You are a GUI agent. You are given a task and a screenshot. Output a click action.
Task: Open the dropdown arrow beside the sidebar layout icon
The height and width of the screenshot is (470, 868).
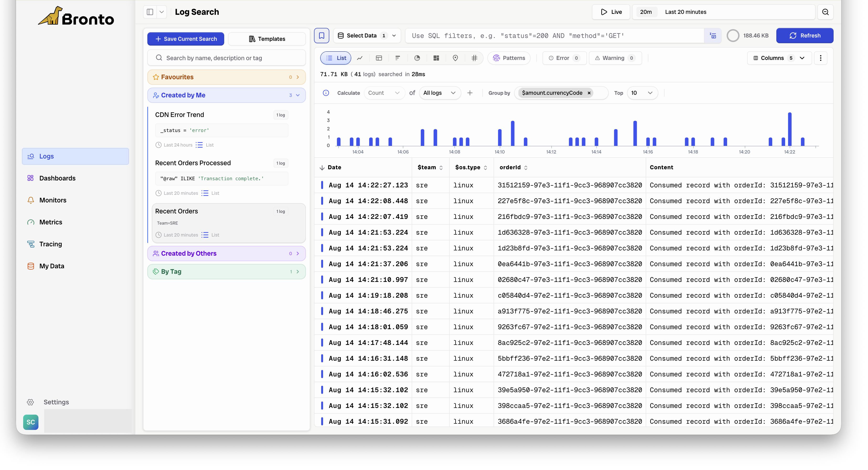[162, 12]
